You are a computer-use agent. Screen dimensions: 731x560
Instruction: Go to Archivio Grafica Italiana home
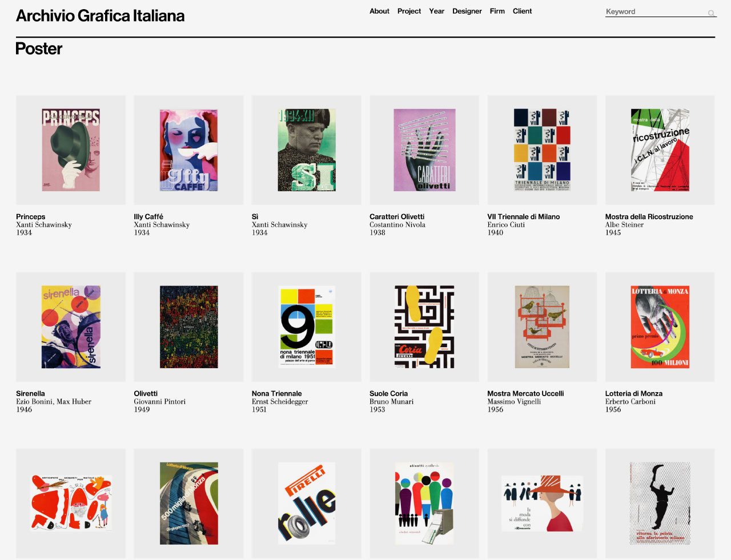(x=100, y=16)
